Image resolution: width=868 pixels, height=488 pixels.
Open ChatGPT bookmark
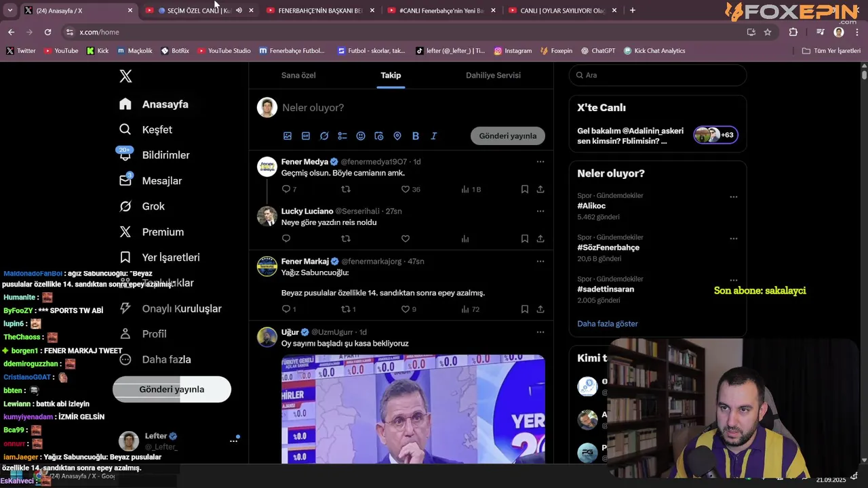pyautogui.click(x=598, y=51)
